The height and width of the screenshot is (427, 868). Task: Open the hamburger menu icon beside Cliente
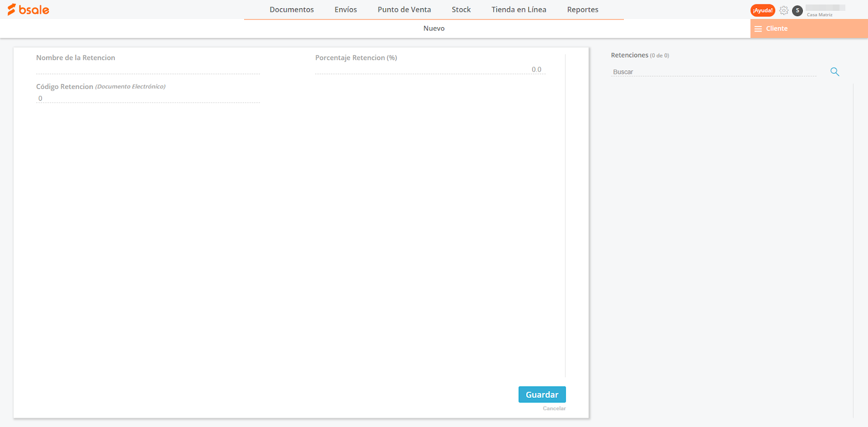[x=758, y=29]
